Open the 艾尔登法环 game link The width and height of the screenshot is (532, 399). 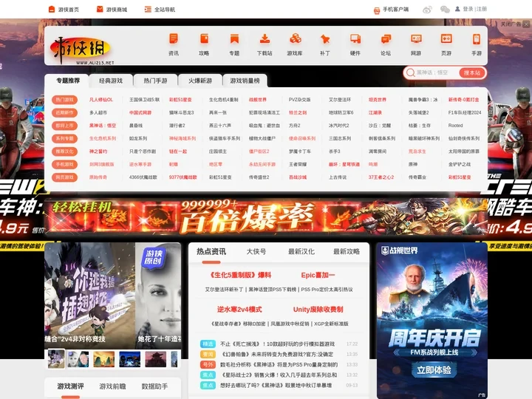(x=340, y=100)
